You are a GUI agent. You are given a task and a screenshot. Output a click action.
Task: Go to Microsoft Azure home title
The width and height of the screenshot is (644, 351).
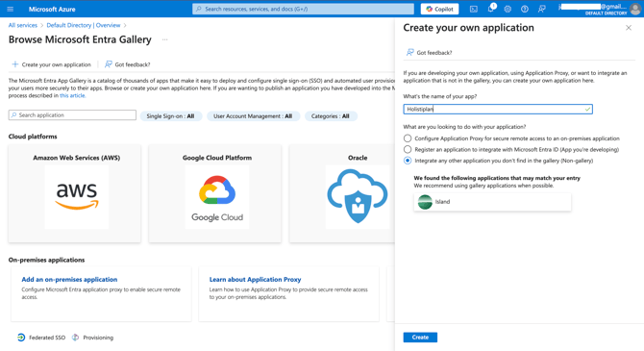click(52, 9)
